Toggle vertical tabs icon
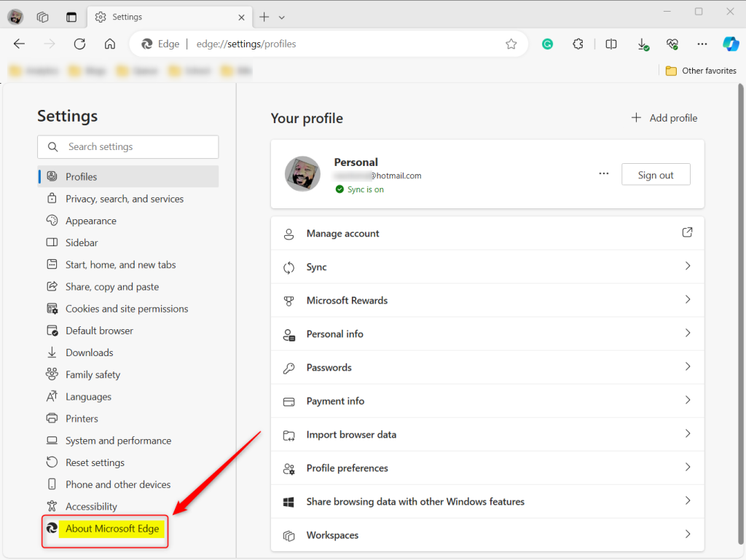Viewport: 746px width, 560px height. coord(71,17)
